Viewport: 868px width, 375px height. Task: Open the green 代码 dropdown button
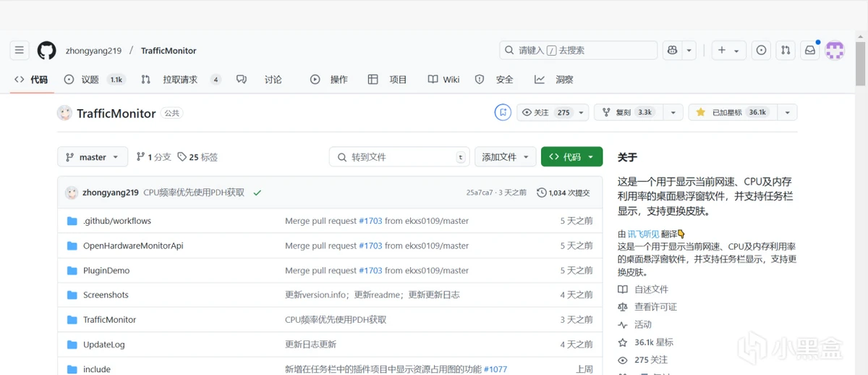[571, 157]
